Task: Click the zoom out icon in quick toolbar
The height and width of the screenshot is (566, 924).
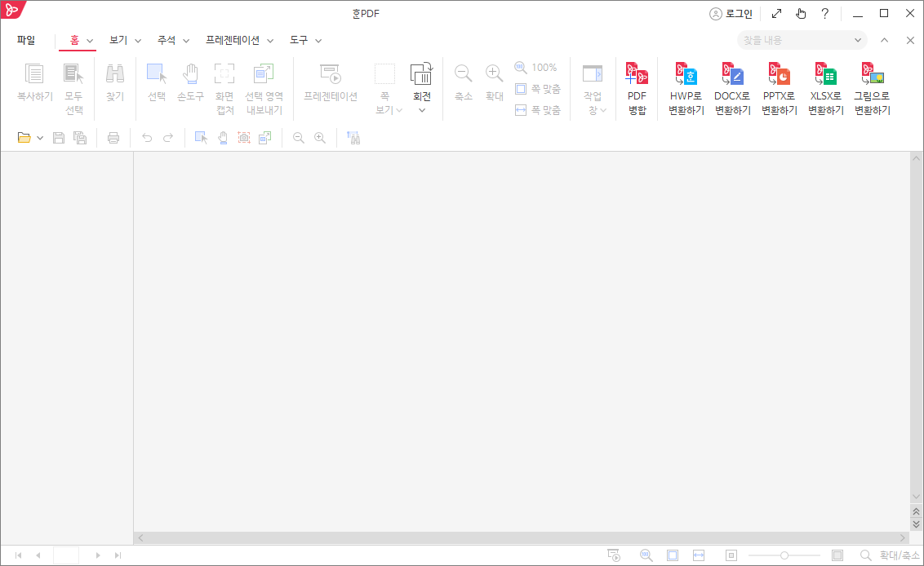Action: 299,138
